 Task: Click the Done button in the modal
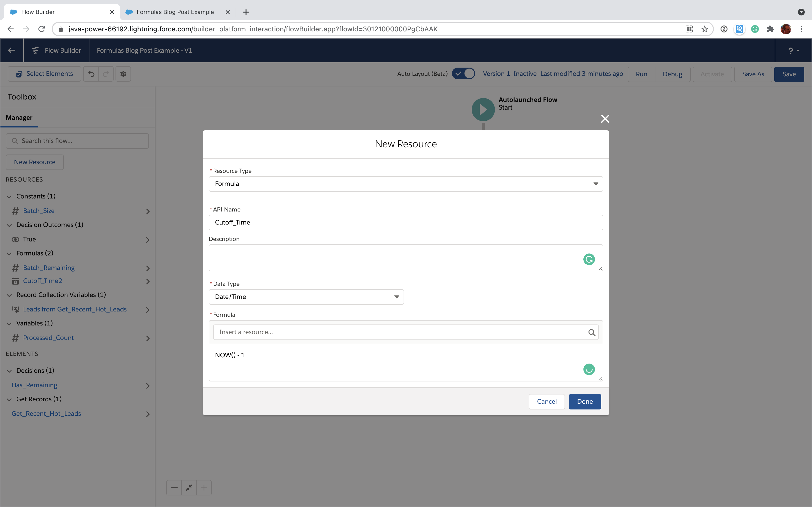click(585, 401)
